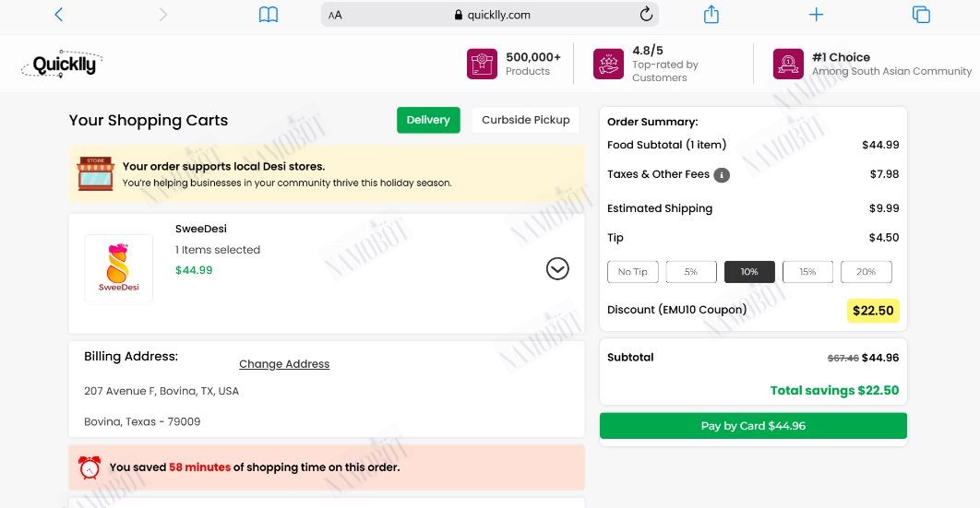Click Pay by Card $44.96 button
The image size is (980, 508).
click(x=753, y=426)
